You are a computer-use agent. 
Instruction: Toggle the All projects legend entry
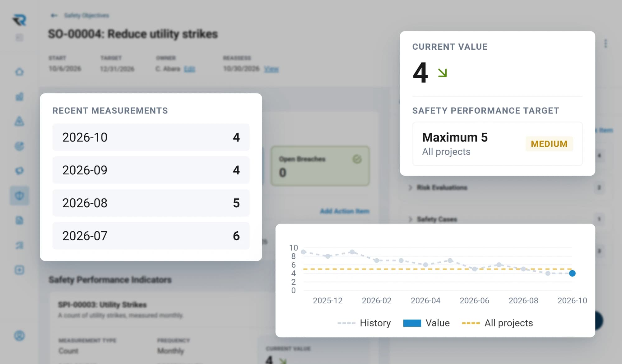(497, 323)
